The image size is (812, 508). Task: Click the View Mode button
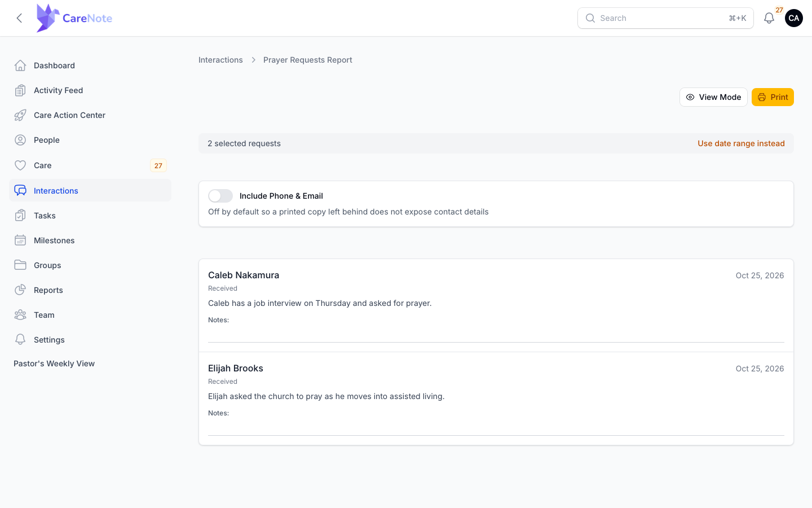pyautogui.click(x=713, y=97)
